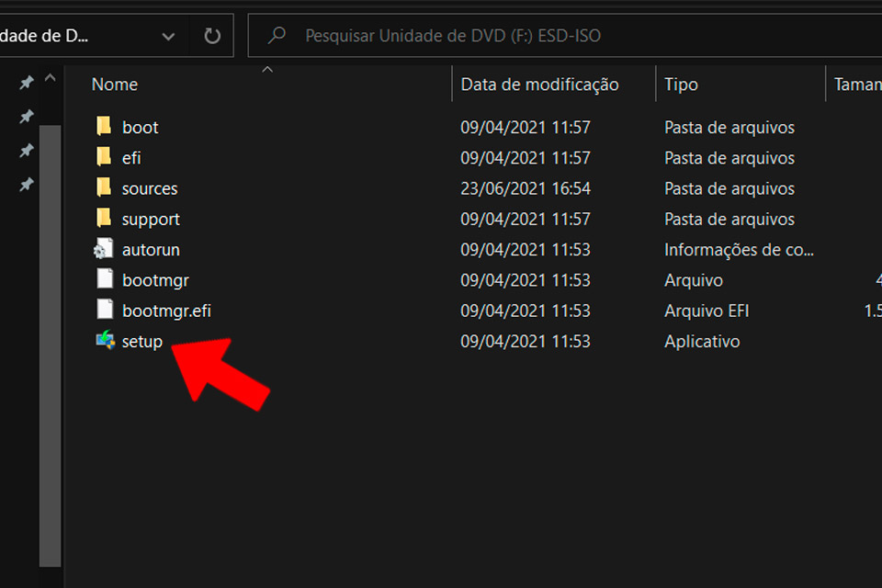Click the search magnifier icon
882x588 pixels.
277,36
